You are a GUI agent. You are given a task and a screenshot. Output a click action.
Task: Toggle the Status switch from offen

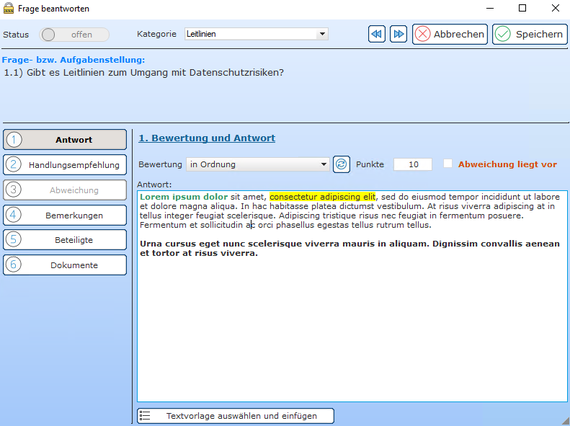tap(74, 35)
